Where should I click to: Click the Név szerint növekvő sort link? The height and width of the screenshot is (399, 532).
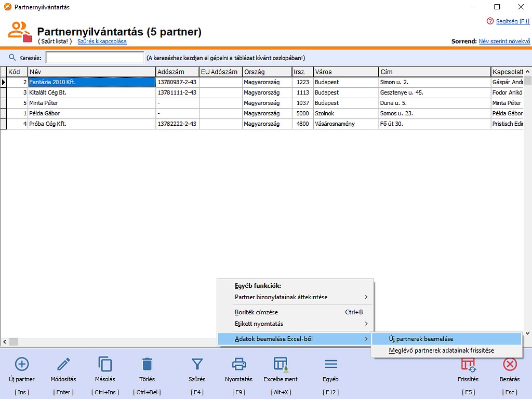coord(504,42)
